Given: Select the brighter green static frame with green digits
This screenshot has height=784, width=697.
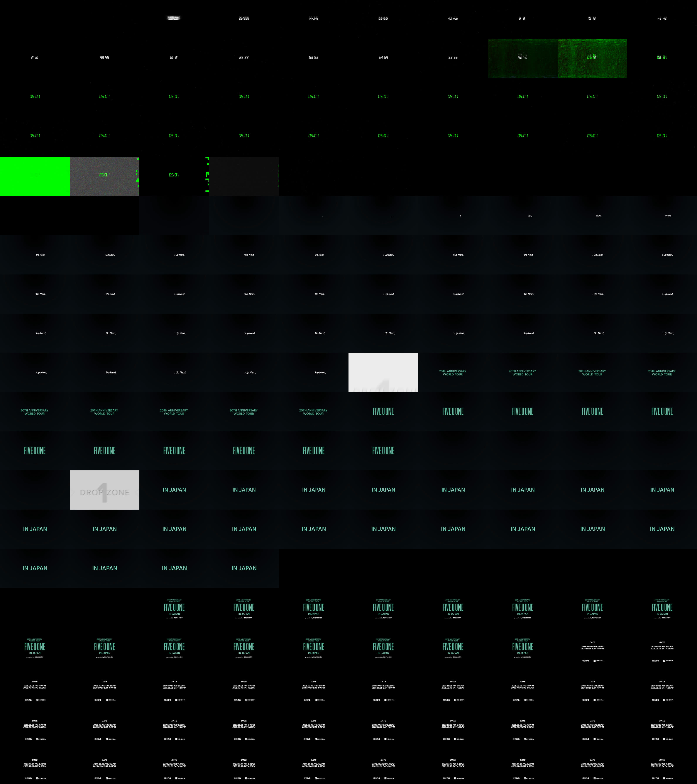Looking at the screenshot, I should [x=592, y=59].
